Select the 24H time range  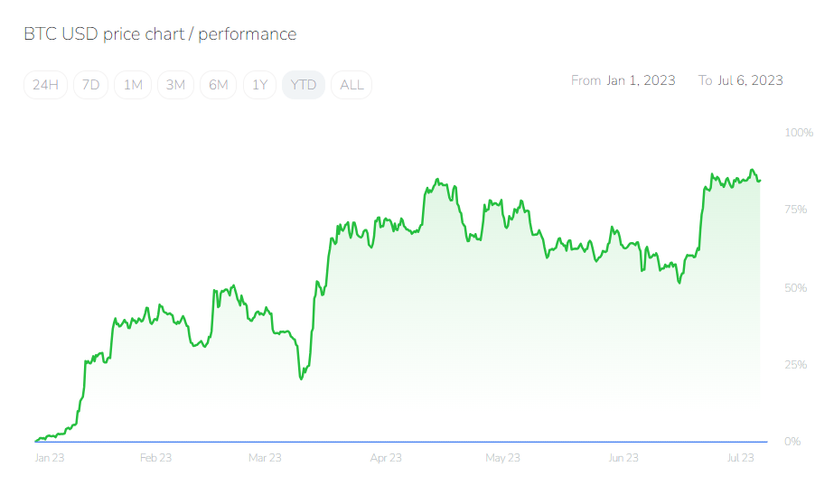pyautogui.click(x=45, y=85)
